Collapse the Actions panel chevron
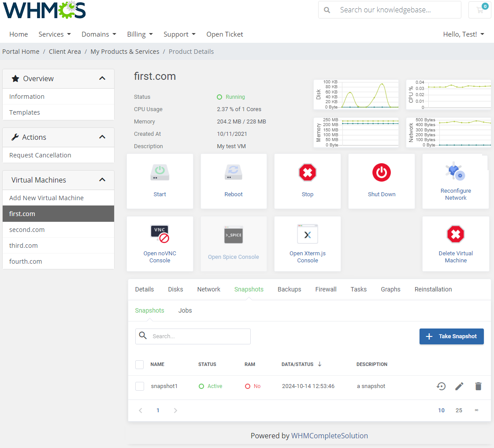494x448 pixels. point(102,137)
